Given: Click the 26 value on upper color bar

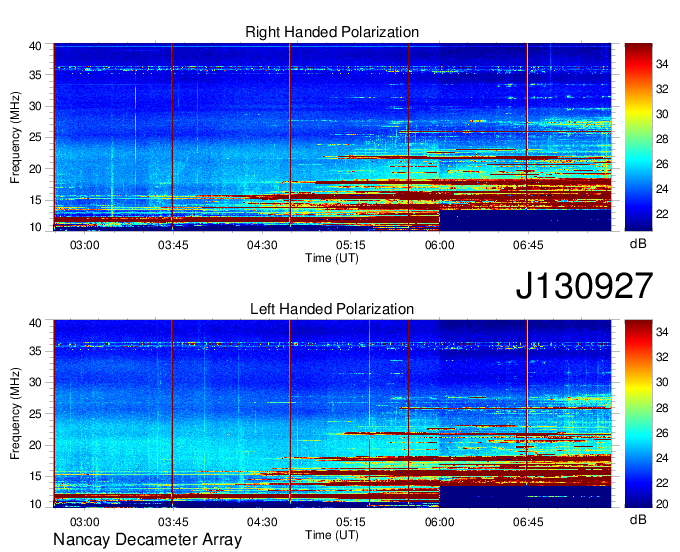Looking at the screenshot, I should click(x=662, y=164).
